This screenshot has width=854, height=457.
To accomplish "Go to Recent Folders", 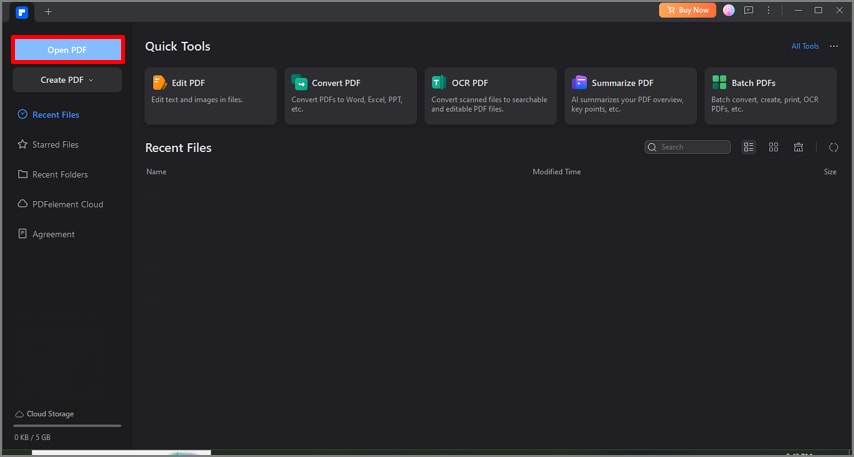I will coord(52,174).
